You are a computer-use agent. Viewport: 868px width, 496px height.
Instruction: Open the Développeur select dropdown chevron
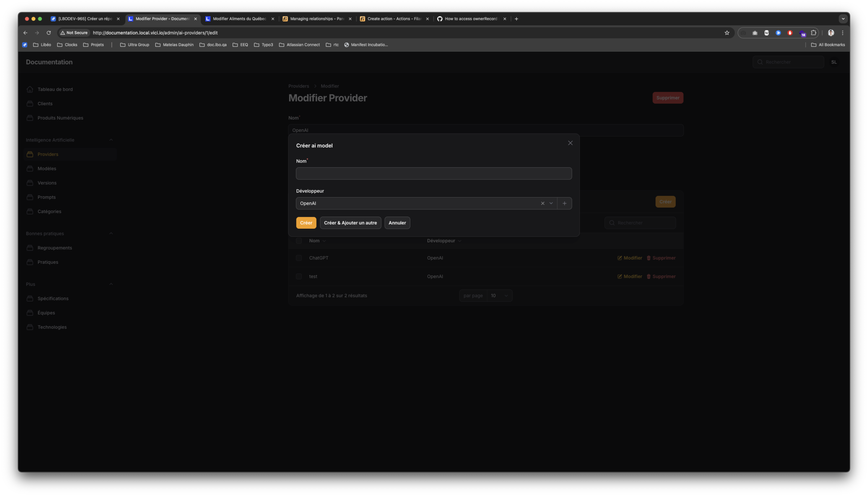tap(551, 203)
